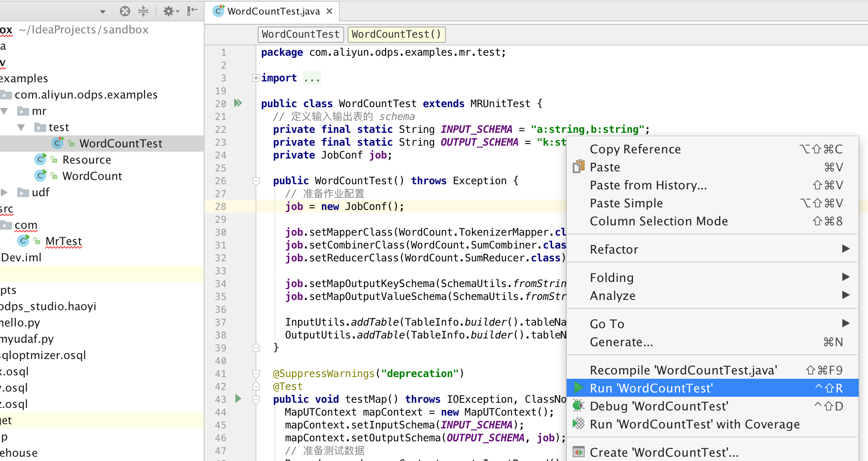Open the Folding submenu
The width and height of the screenshot is (868, 461).
click(712, 278)
